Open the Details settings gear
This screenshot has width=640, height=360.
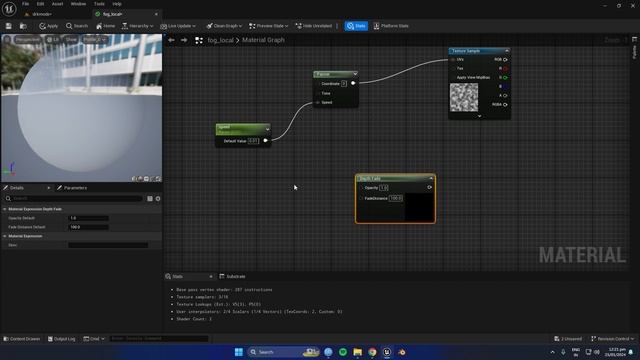158,198
